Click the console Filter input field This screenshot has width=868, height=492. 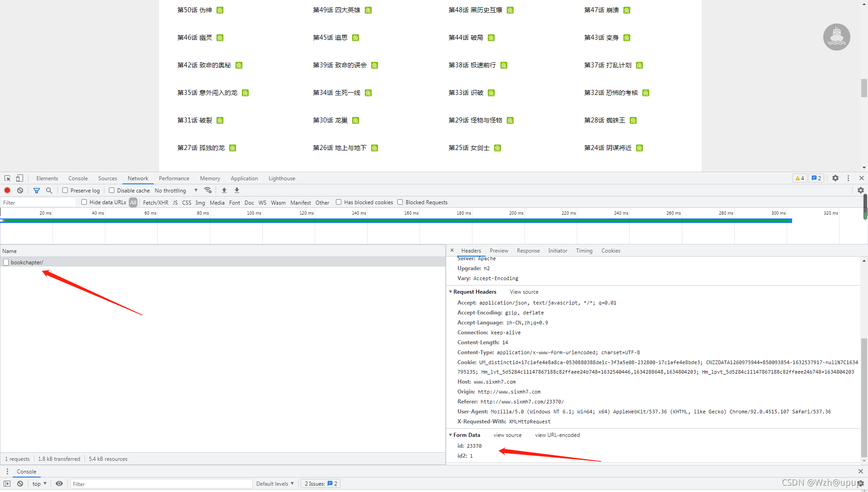(x=160, y=484)
